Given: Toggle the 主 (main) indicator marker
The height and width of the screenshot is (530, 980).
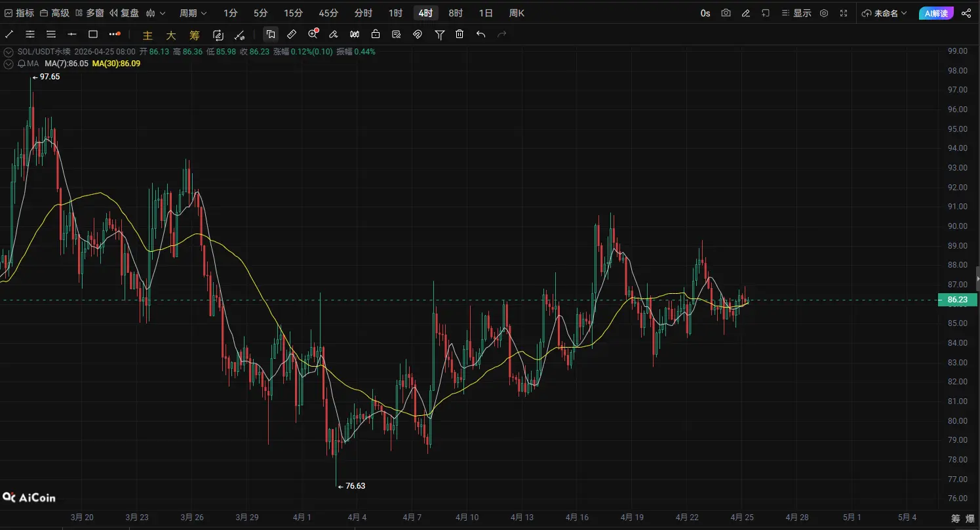Looking at the screenshot, I should point(147,35).
